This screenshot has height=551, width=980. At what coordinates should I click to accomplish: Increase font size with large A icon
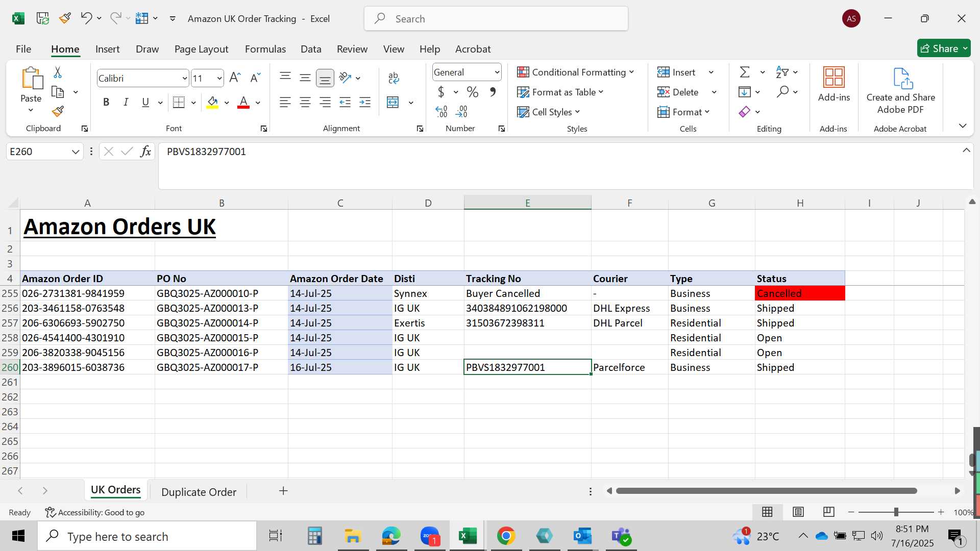[x=235, y=78]
